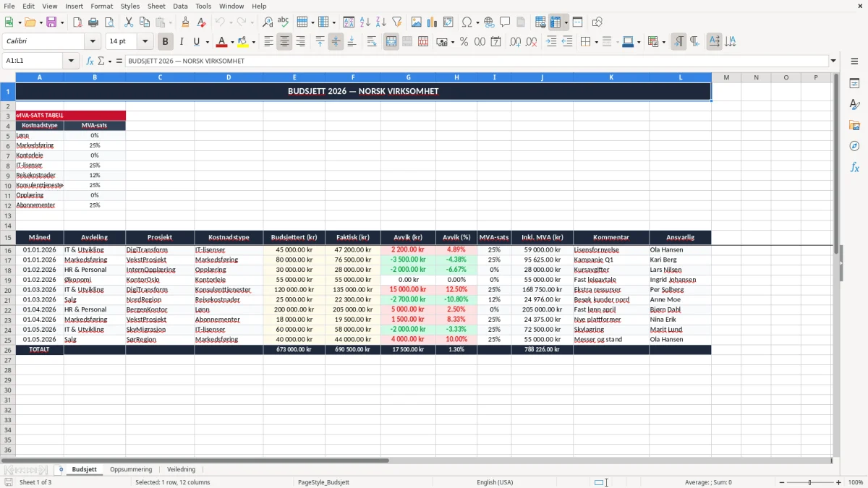Click the Insert Special Character omega icon

[x=467, y=22]
